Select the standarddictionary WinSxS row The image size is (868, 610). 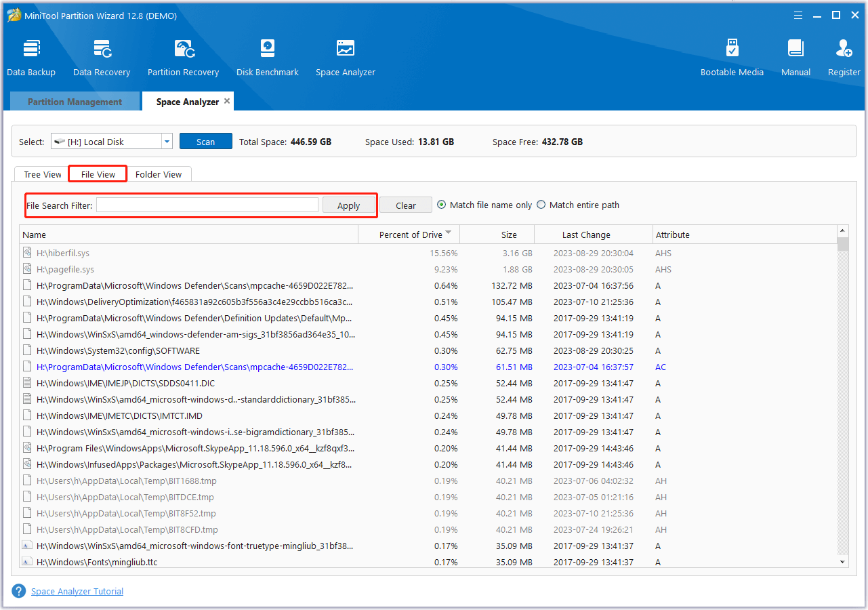[x=428, y=399]
